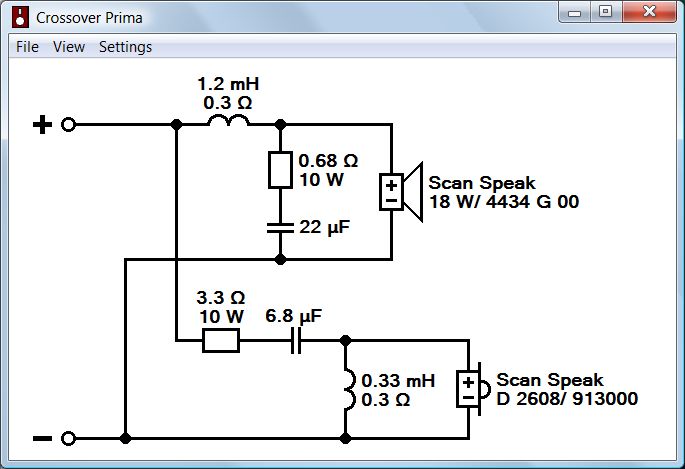Select the 22 µF capacitor symbol
685x469 pixels.
click(280, 228)
